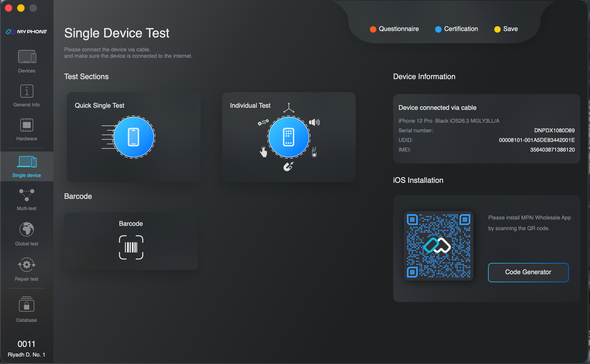590x364 pixels.
Task: Open the Hardware chip icon
Action: pos(27,125)
